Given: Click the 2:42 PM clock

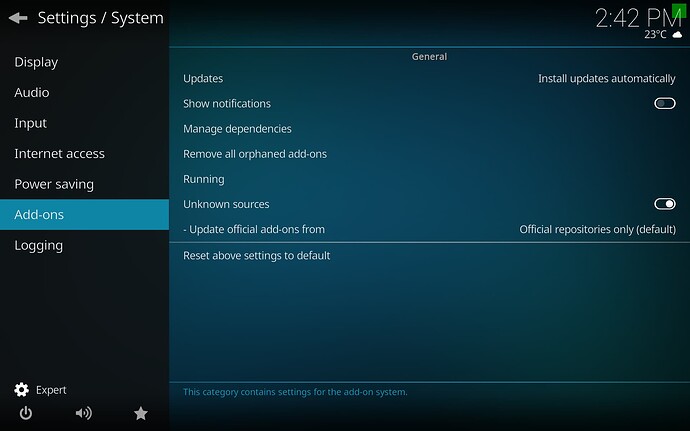Looking at the screenshot, I should (638, 18).
